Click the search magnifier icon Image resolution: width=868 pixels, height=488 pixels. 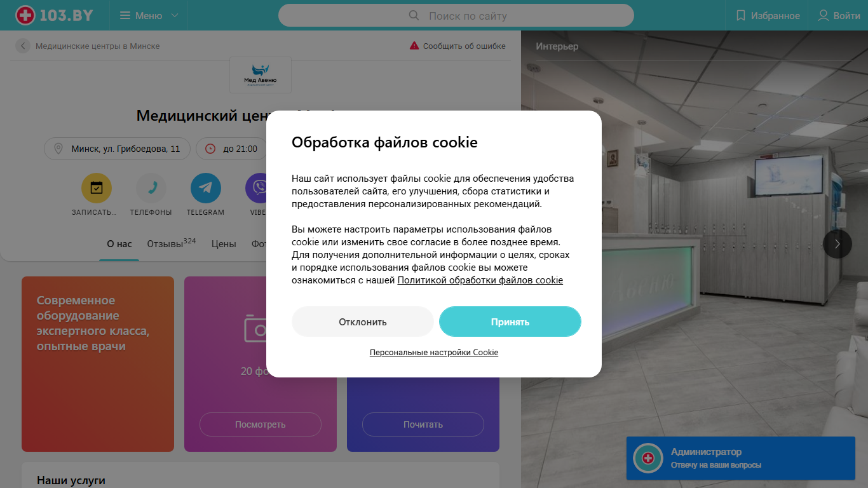click(414, 15)
